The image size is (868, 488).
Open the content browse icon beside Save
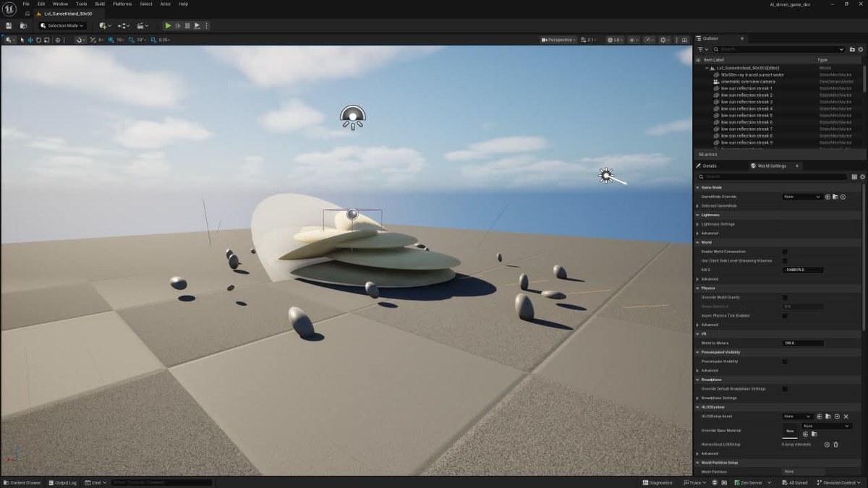[x=23, y=25]
